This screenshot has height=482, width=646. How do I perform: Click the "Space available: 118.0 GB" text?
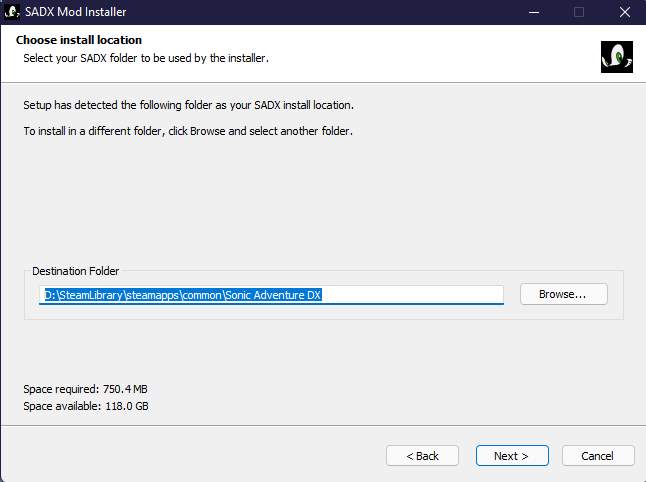pos(85,406)
